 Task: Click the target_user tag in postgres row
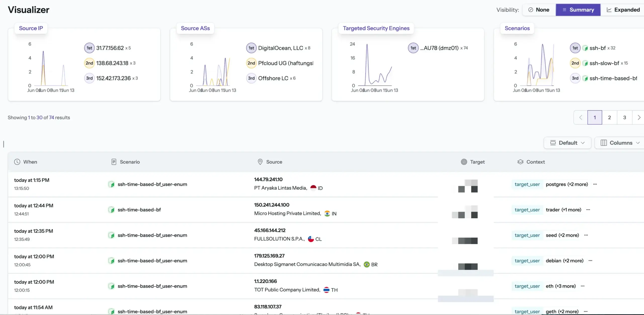pyautogui.click(x=527, y=184)
